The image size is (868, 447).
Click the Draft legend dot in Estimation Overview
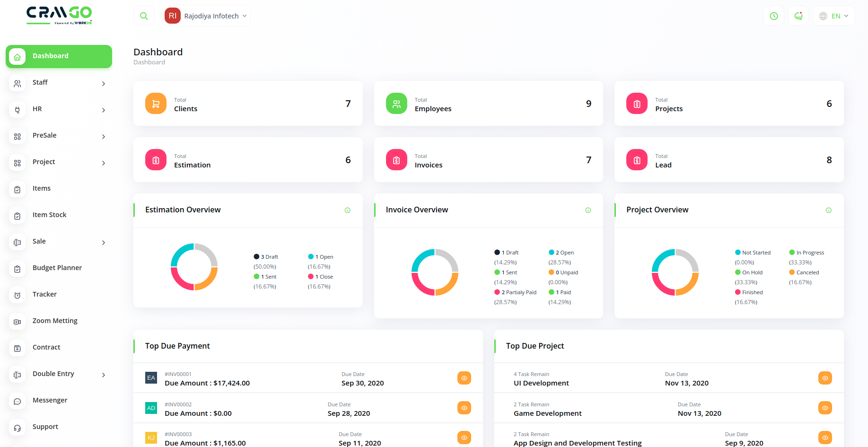pyautogui.click(x=256, y=257)
